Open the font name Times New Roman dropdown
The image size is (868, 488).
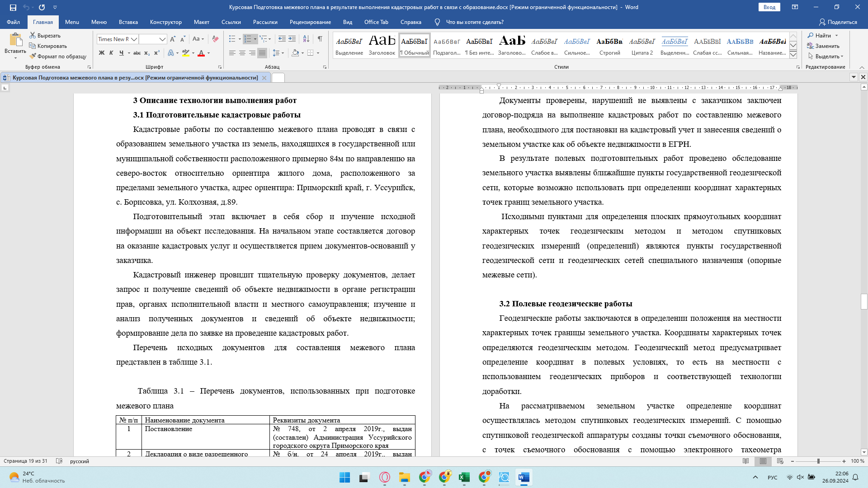(134, 39)
